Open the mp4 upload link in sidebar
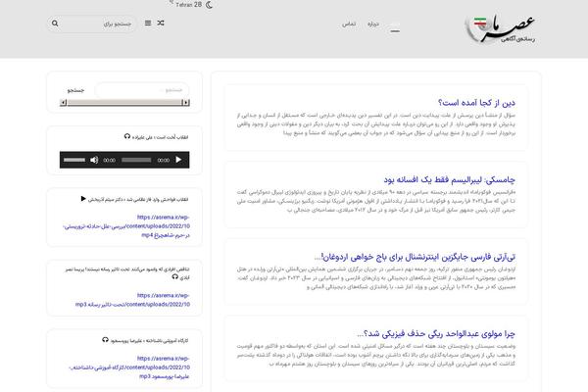The image size is (588, 392). [x=126, y=226]
